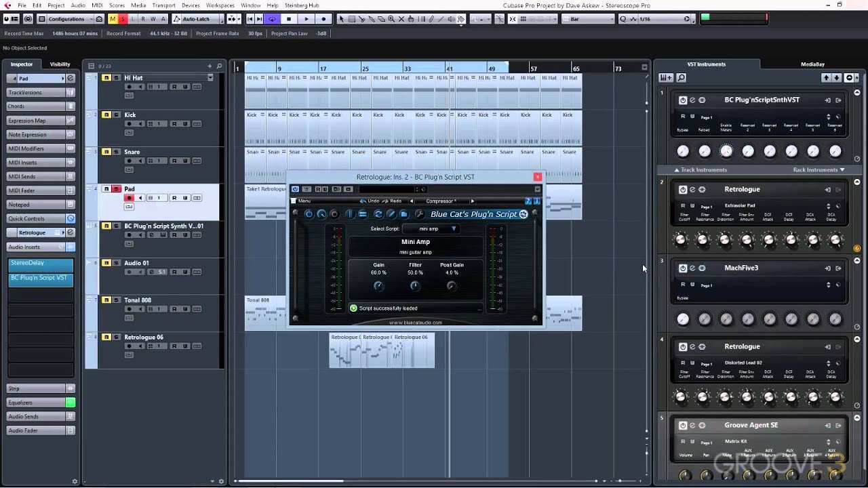Open the Bar snap type dropdown
868x488 pixels.
click(x=587, y=19)
